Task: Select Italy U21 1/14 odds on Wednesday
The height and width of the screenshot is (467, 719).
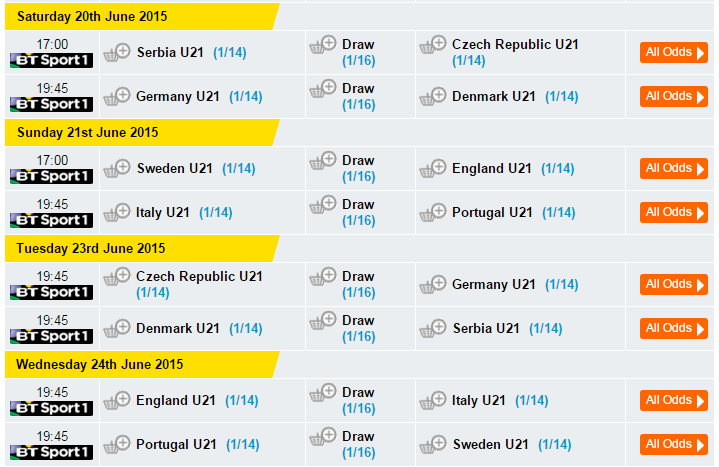Action: [x=531, y=400]
